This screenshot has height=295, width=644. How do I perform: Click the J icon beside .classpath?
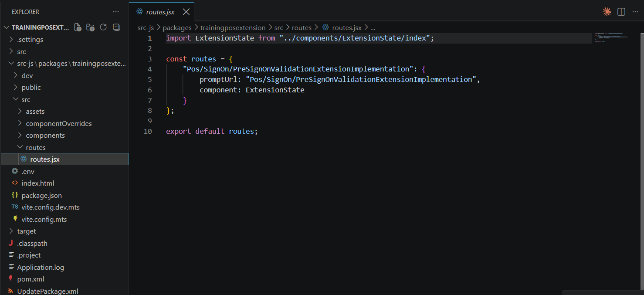point(10,243)
